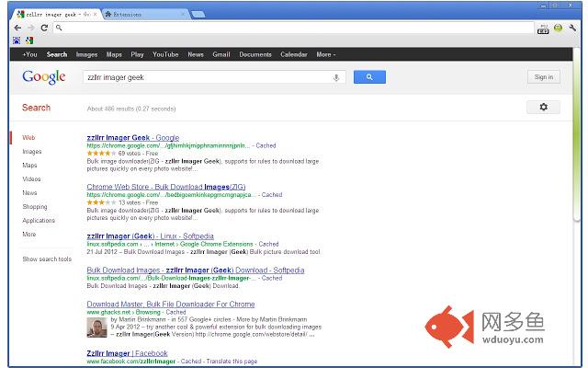The image size is (588, 368).
Task: Select News in the left sidebar
Action: pos(29,192)
